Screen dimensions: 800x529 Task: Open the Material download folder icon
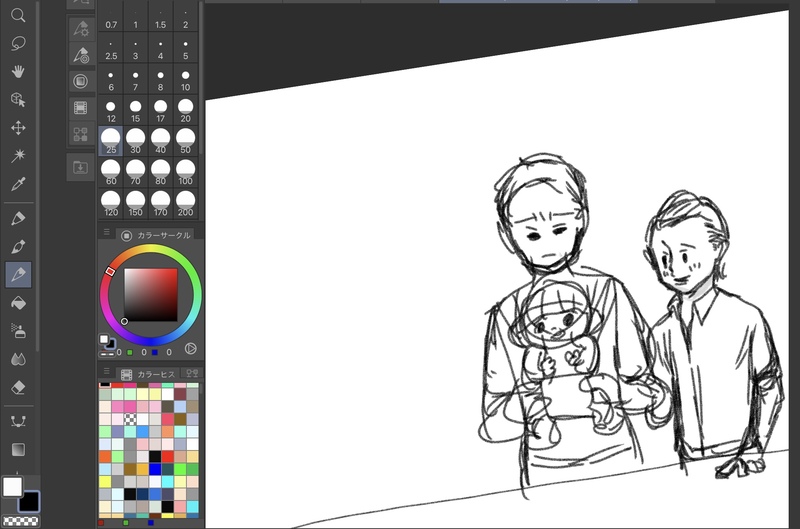tap(81, 167)
